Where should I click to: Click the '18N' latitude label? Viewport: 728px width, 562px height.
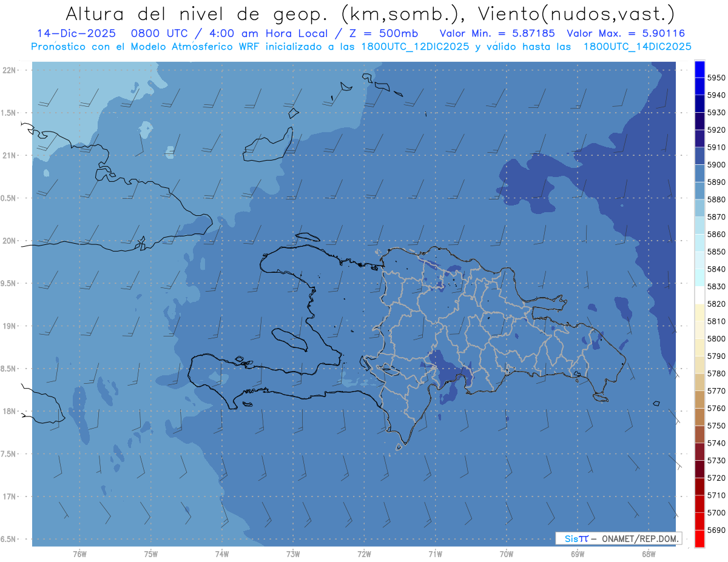coord(9,411)
